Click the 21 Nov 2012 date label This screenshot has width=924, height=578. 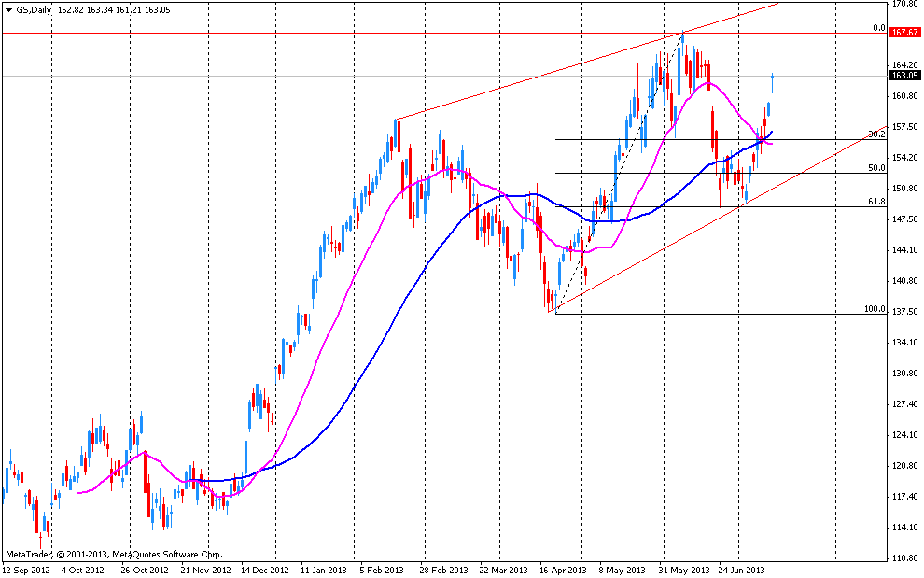click(205, 571)
